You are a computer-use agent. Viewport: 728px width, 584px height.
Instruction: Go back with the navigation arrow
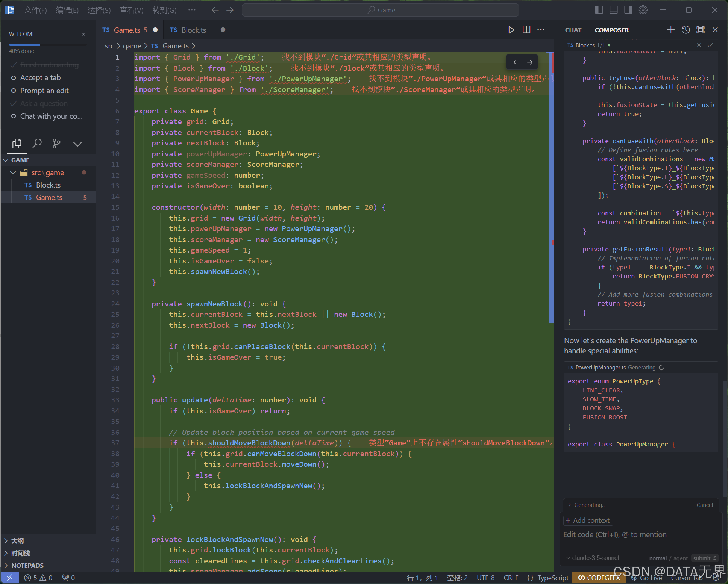pyautogui.click(x=215, y=10)
